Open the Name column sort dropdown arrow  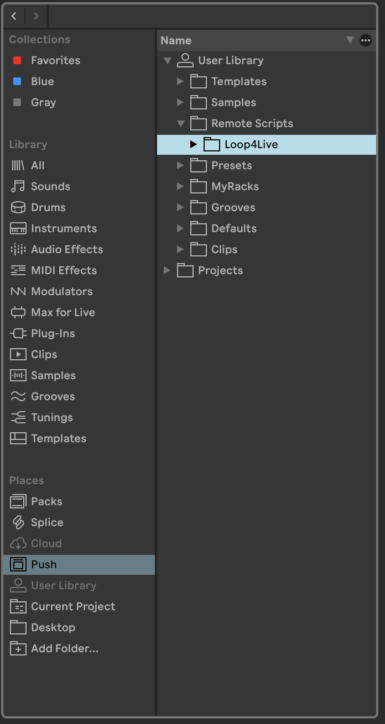coord(350,40)
